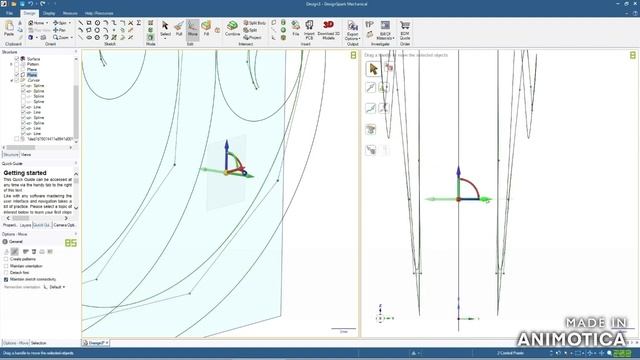640x360 pixels.
Task: Click the Combine tool
Action: click(x=232, y=29)
